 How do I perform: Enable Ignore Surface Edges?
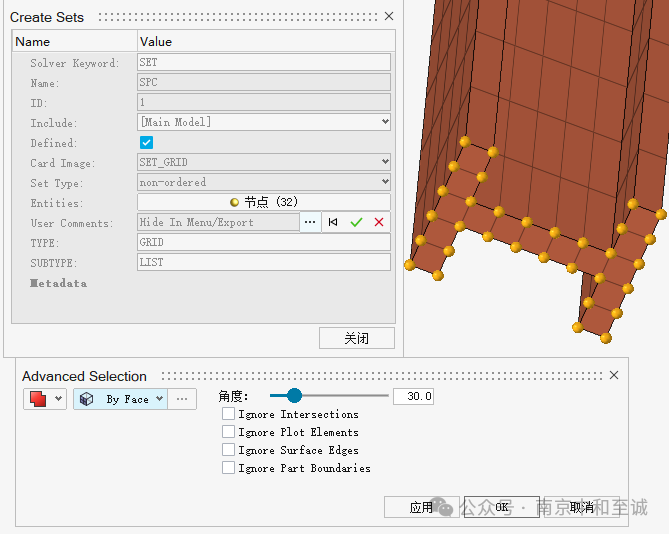click(x=228, y=450)
